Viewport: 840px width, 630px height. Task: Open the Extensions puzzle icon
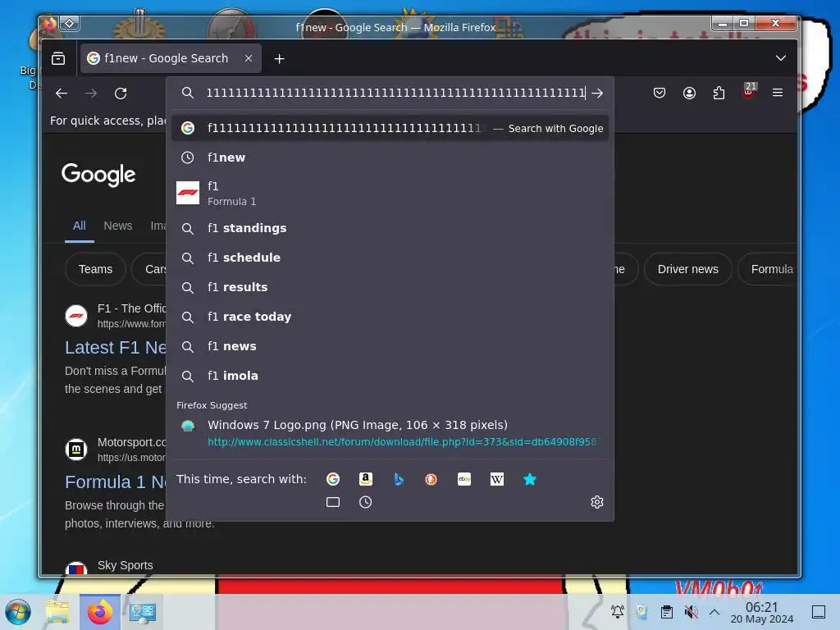pyautogui.click(x=719, y=94)
